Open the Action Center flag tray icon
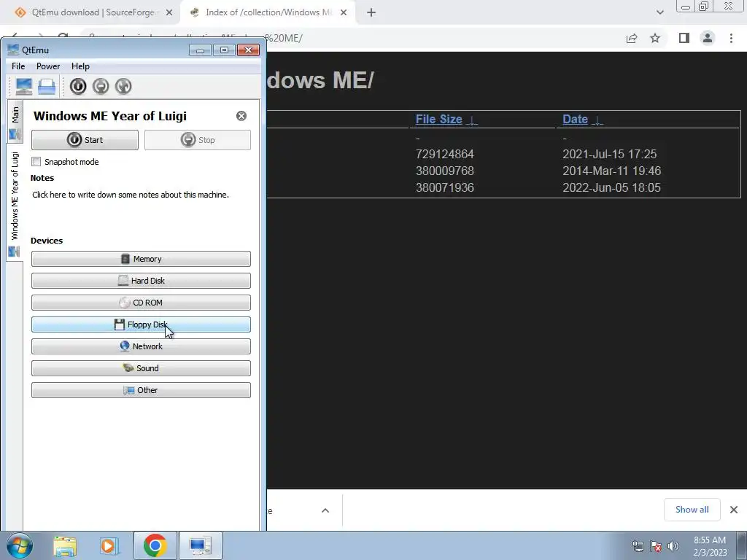Image resolution: width=747 pixels, height=560 pixels. [x=656, y=546]
